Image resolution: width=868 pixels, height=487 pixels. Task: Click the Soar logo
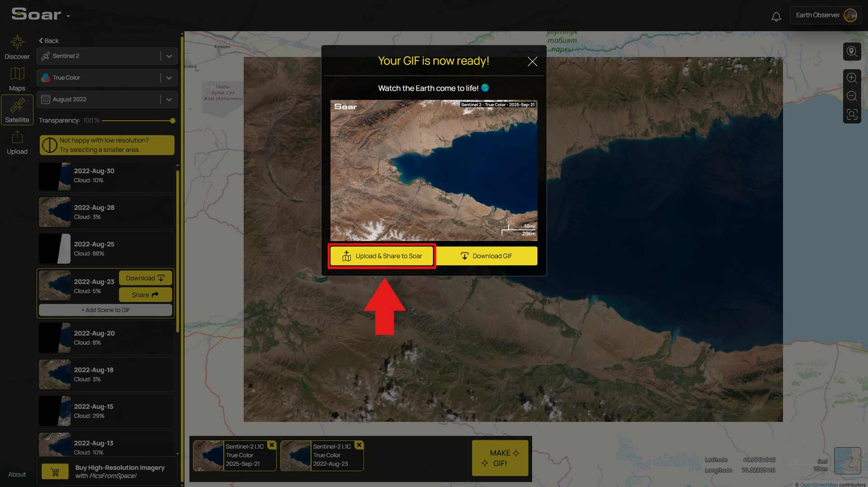tap(36, 14)
